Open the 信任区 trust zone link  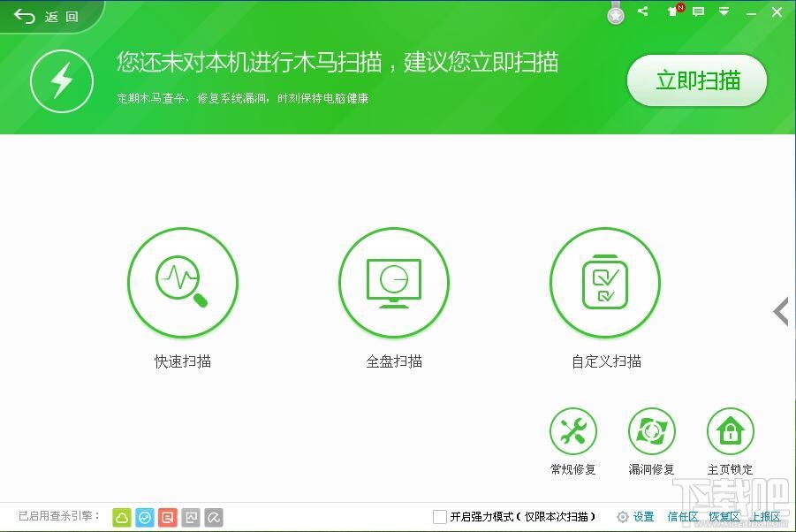[x=682, y=517]
